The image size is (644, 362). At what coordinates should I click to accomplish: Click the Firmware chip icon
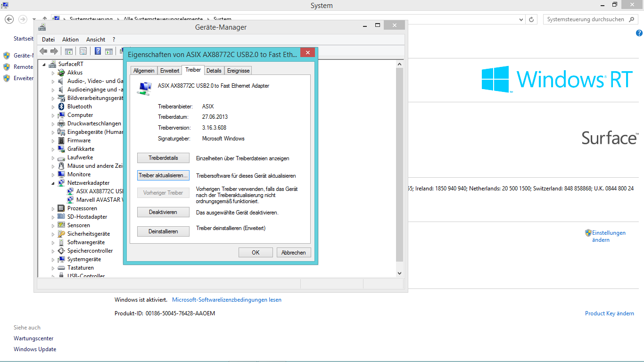click(x=61, y=140)
